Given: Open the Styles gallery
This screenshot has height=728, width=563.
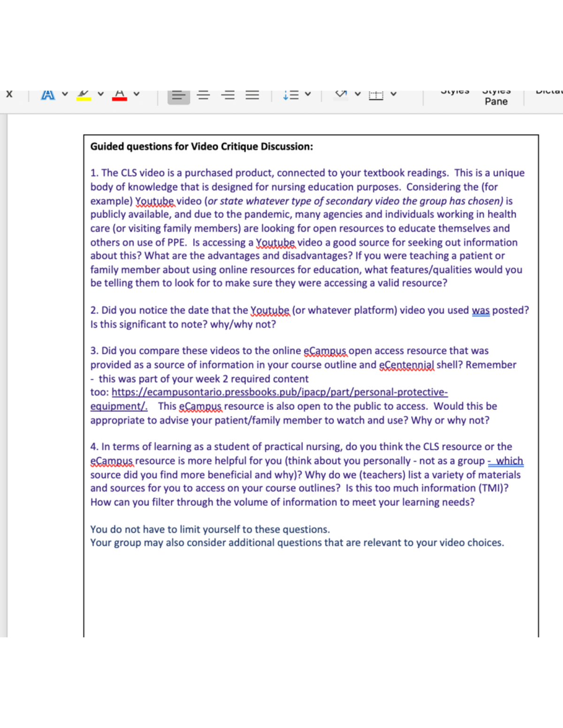Looking at the screenshot, I should tap(455, 93).
